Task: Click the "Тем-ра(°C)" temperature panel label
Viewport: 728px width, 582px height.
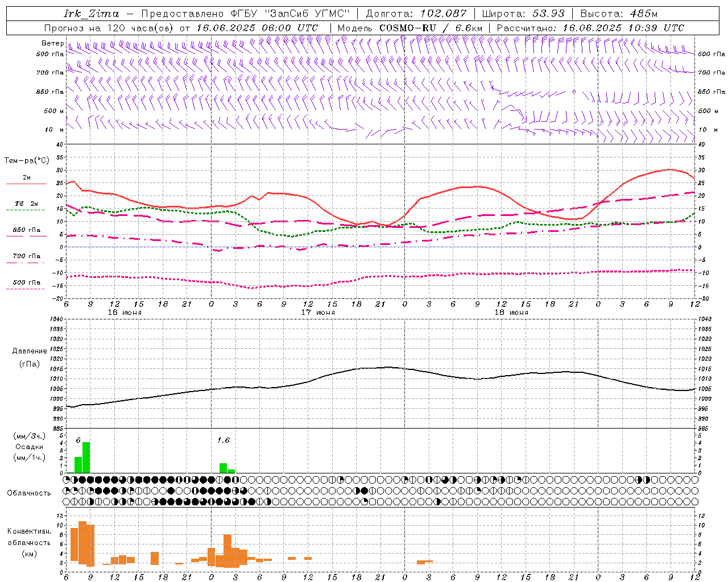Action: point(27,161)
